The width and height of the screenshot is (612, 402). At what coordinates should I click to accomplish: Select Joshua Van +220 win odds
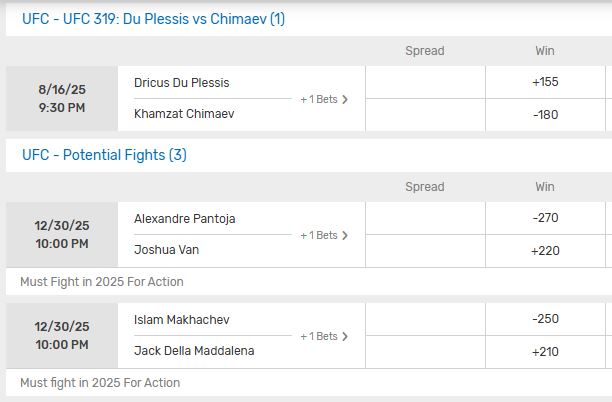click(545, 251)
